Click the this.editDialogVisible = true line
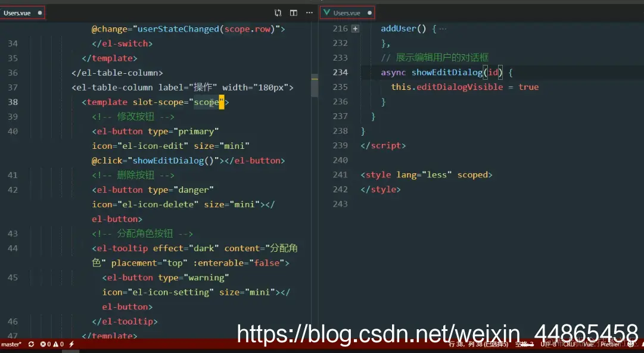This screenshot has width=644, height=353. coord(465,87)
